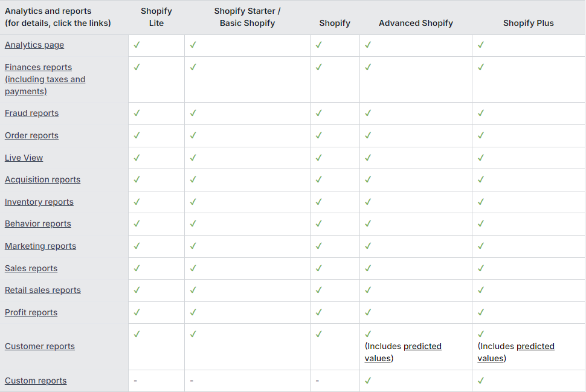Click Customer reports checkmark under Shopify Lite
The image size is (586, 392).
click(137, 334)
